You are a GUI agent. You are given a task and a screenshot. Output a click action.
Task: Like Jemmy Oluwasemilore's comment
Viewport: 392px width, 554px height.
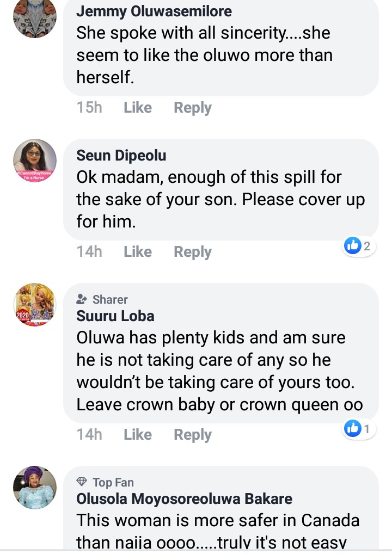point(137,108)
